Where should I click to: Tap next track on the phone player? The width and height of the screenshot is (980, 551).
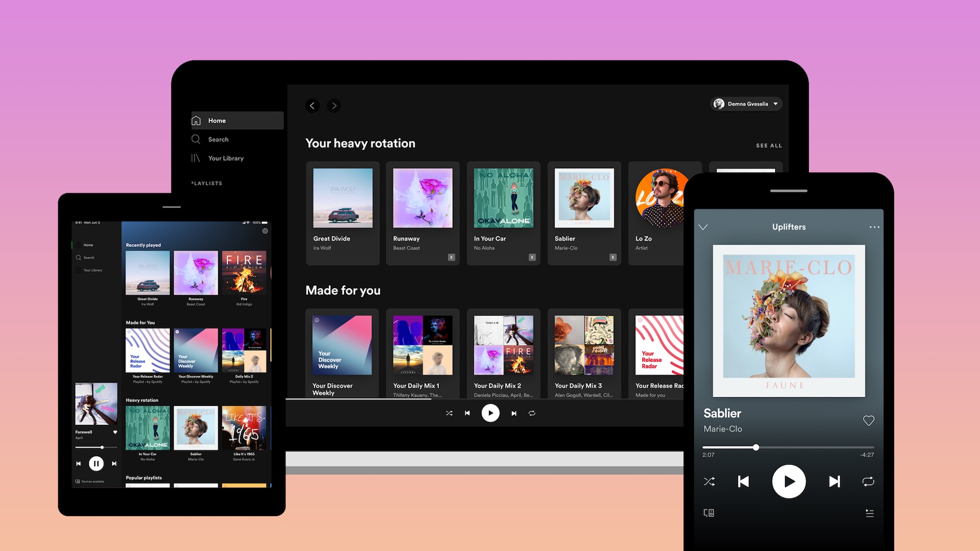834,482
